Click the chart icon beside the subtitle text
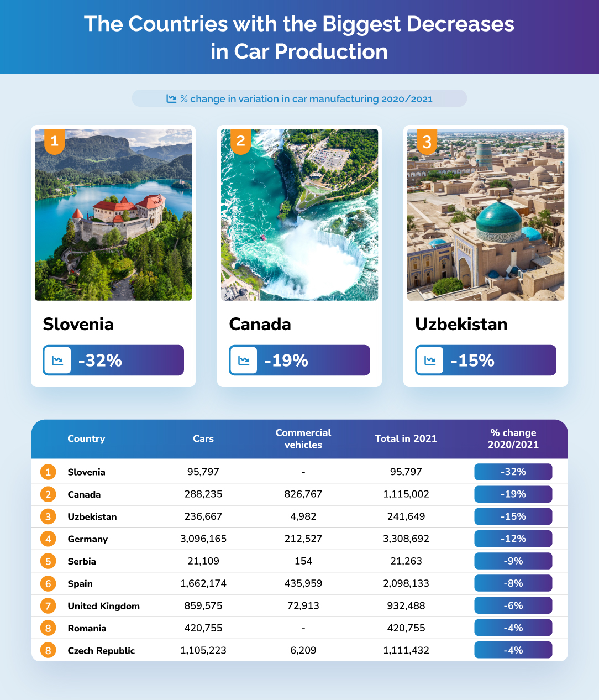Viewport: 599px width, 700px height. [171, 98]
